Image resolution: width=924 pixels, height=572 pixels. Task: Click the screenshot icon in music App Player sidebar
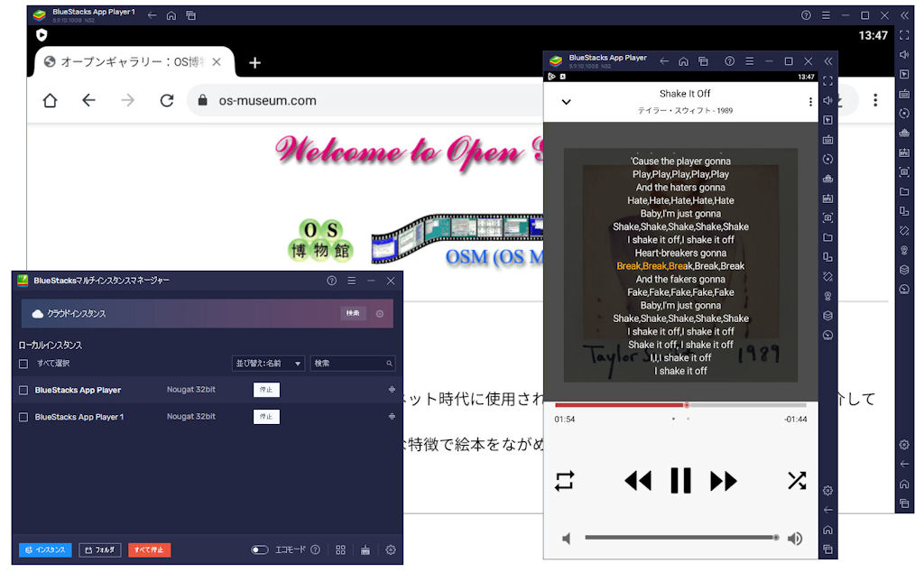pos(828,218)
